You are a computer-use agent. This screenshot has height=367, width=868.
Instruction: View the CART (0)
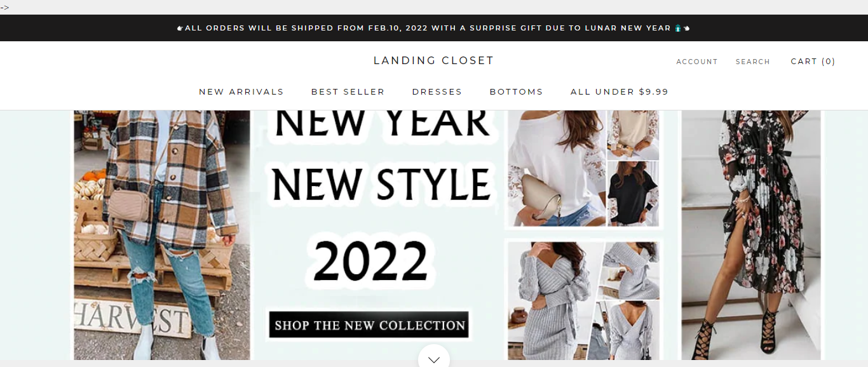813,61
